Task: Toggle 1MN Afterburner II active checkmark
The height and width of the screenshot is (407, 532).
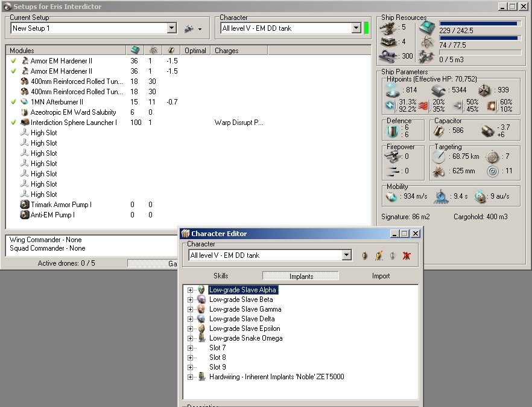Action: coord(13,101)
